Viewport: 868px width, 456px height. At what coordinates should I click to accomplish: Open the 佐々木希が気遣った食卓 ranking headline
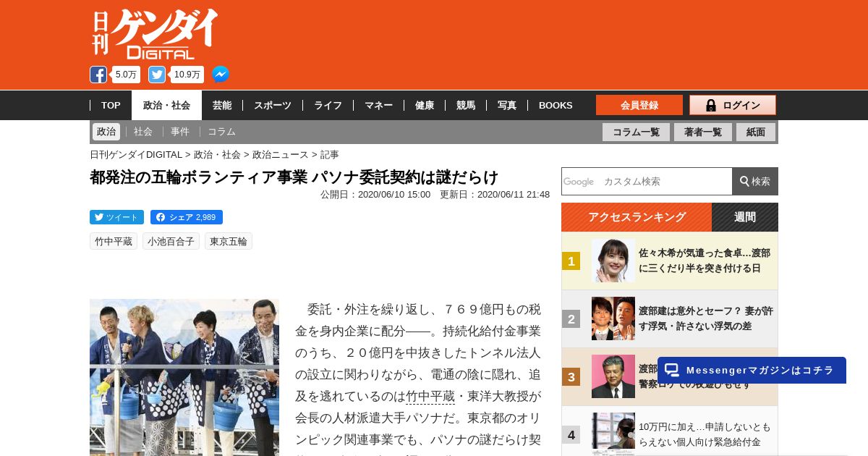pos(705,261)
